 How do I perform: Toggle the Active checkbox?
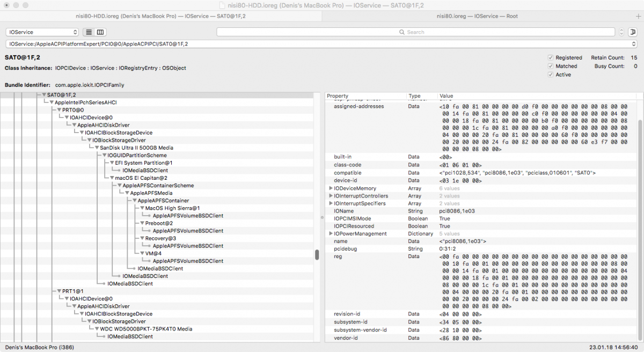tap(551, 75)
